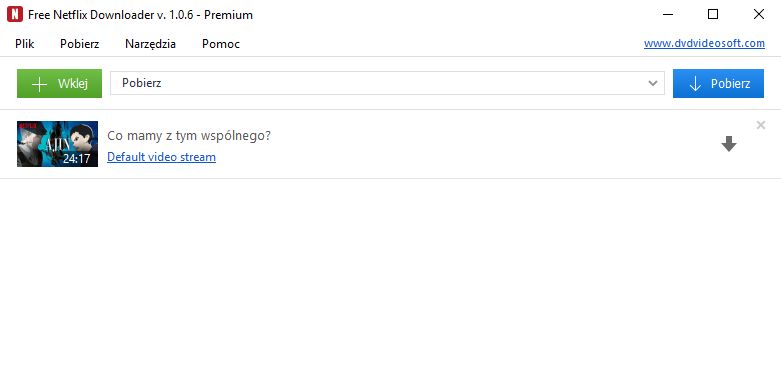Remove the video item with the X icon

tap(761, 125)
